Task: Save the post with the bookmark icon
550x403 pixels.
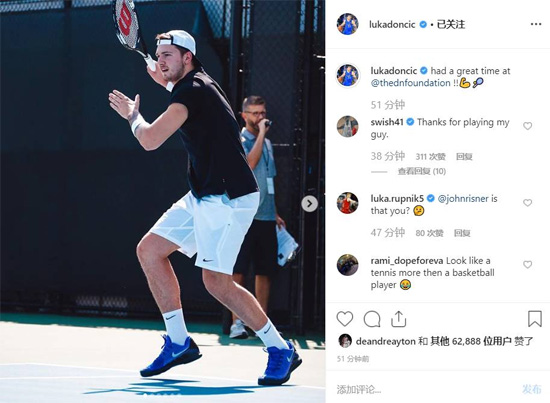Action: 535,318
